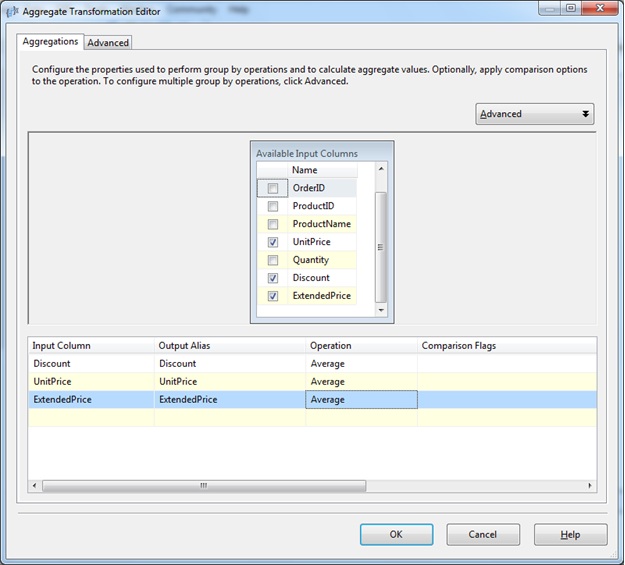Uncheck the ExtendedPrice checkbox

[273, 296]
